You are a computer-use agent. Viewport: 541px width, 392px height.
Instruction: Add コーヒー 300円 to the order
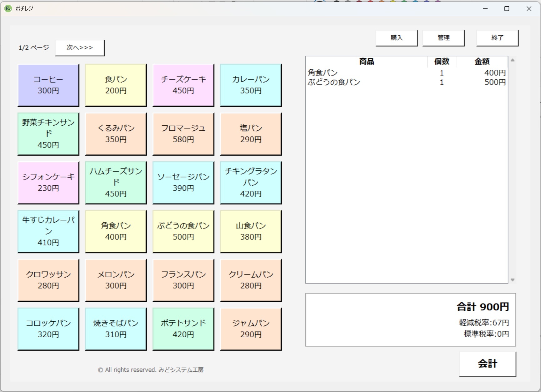(x=48, y=85)
